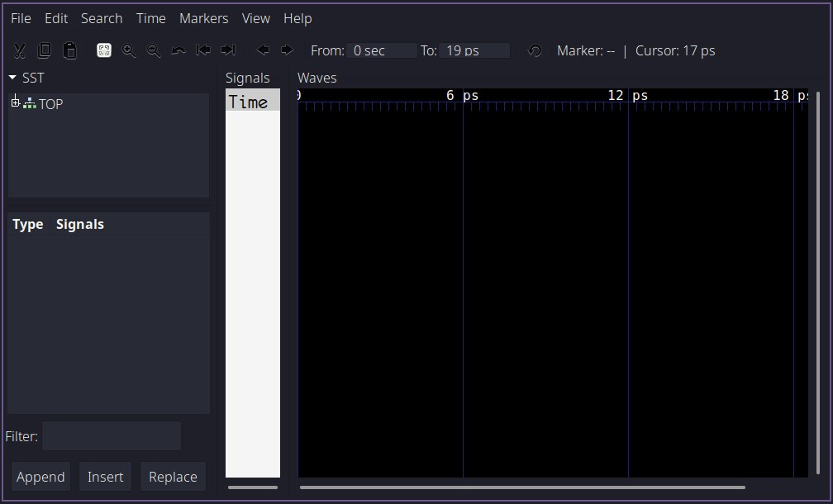Click the Replace button

click(173, 477)
